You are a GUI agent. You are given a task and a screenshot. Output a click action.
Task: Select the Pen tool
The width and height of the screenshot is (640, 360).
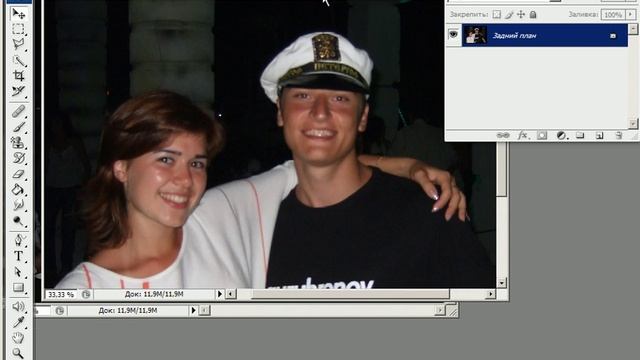(18, 240)
